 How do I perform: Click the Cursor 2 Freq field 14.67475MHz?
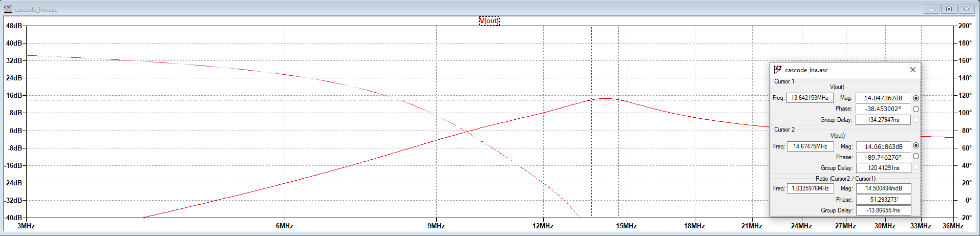tap(810, 146)
